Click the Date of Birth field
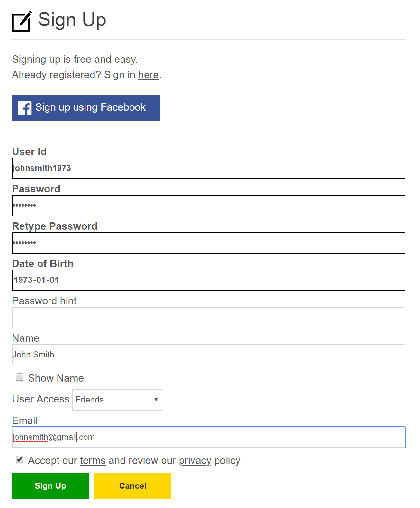This screenshot has height=508, width=420. pos(209,280)
